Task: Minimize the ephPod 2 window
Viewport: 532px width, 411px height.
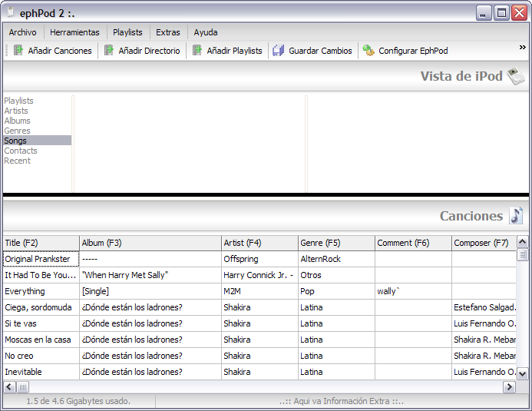Action: [484, 13]
